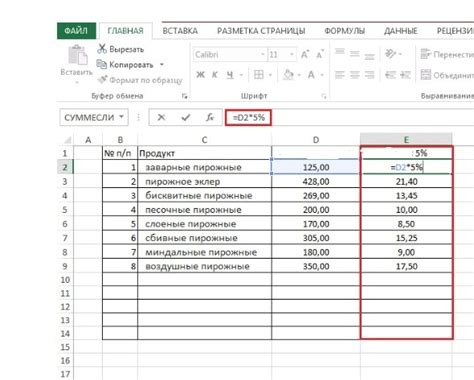Toggle underline Ч formatting
This screenshot has height=380, width=474.
pyautogui.click(x=230, y=75)
